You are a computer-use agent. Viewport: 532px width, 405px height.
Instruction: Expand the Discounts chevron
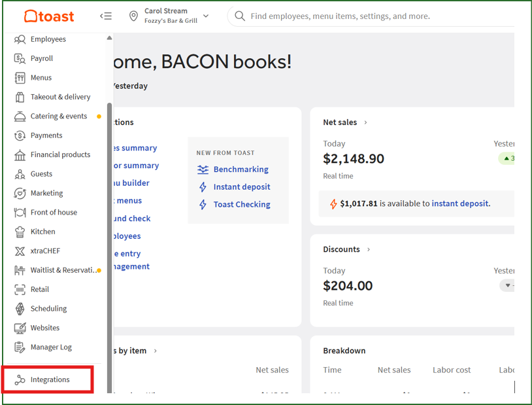pos(369,250)
